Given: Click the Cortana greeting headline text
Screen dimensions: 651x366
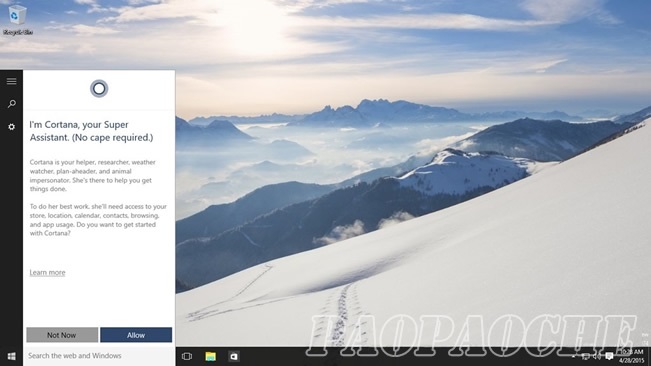Looking at the screenshot, I should tap(91, 131).
